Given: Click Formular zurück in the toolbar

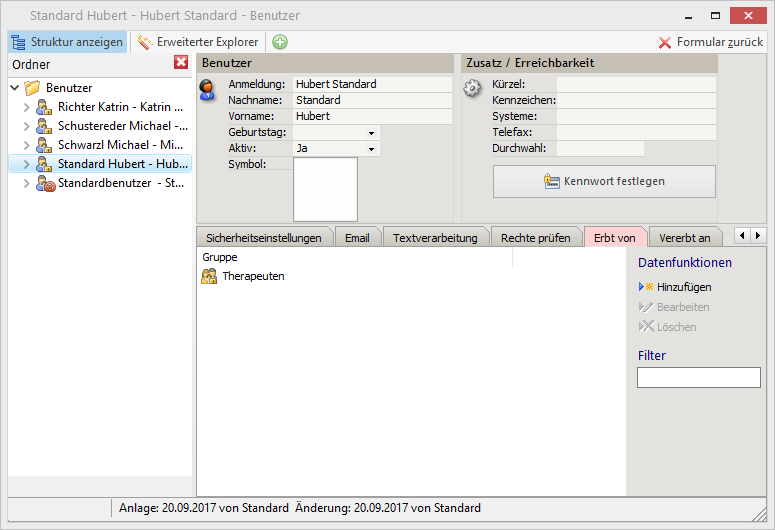Looking at the screenshot, I should (710, 42).
